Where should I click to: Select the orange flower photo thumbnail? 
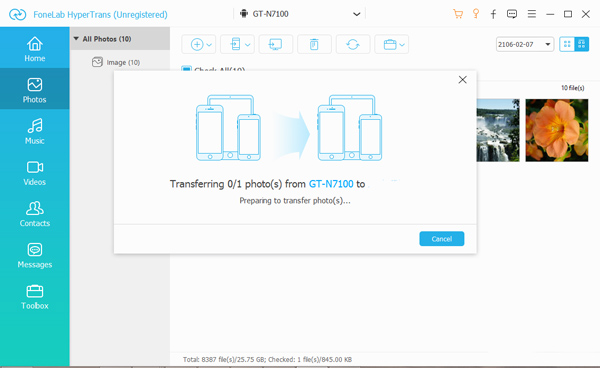(557, 130)
